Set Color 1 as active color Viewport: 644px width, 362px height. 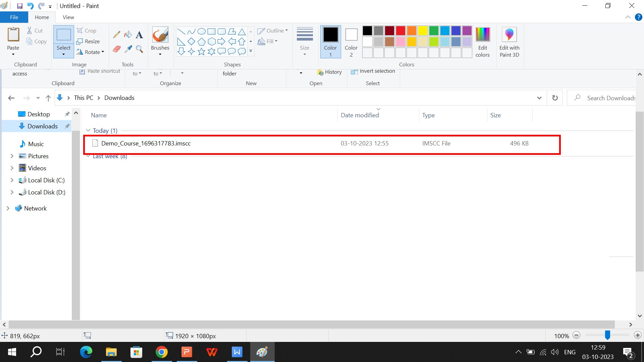point(330,41)
